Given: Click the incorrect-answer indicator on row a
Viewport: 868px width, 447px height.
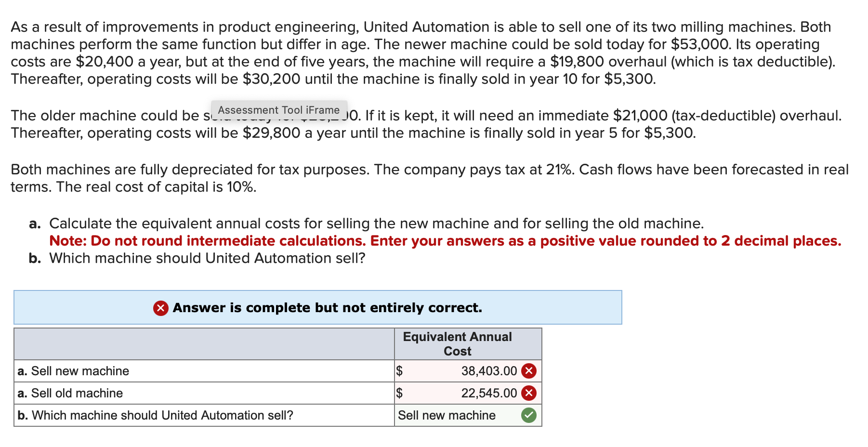Looking at the screenshot, I should click(528, 371).
